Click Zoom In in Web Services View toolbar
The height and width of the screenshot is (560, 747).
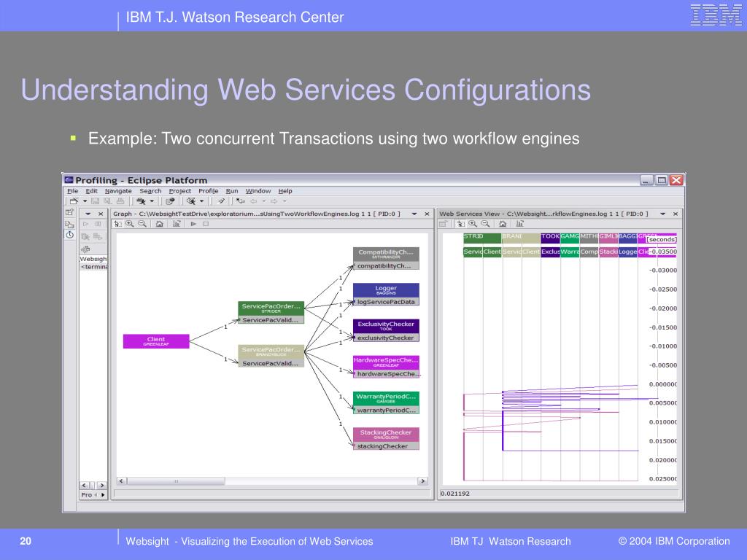473,224
